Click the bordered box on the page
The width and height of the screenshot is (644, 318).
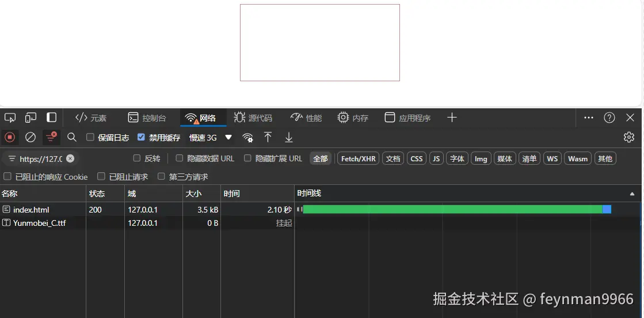pyautogui.click(x=320, y=43)
